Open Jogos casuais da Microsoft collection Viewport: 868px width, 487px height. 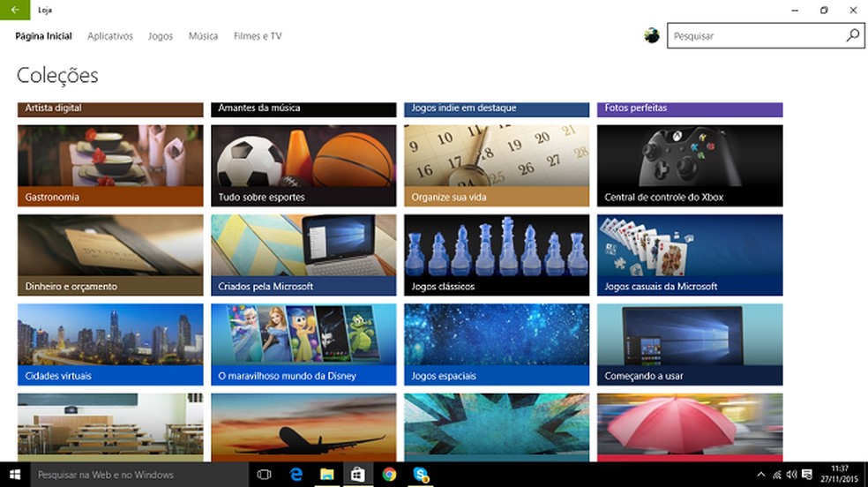tap(690, 255)
